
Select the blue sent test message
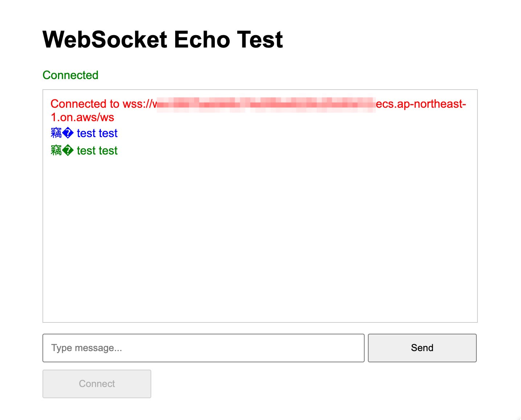[84, 133]
